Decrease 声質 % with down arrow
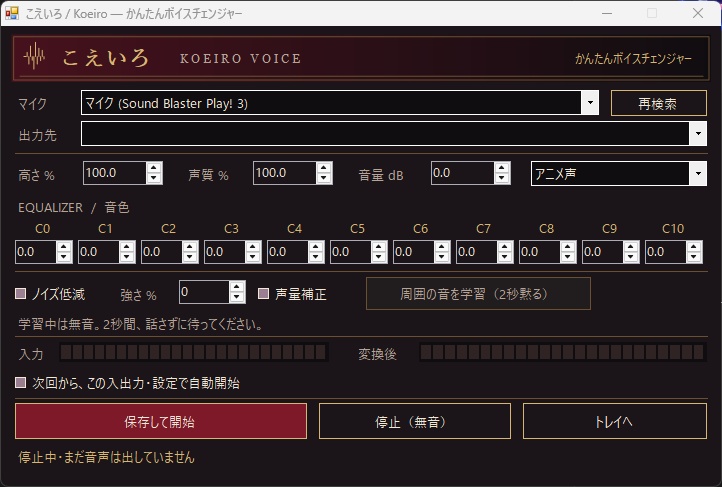 tap(324, 179)
